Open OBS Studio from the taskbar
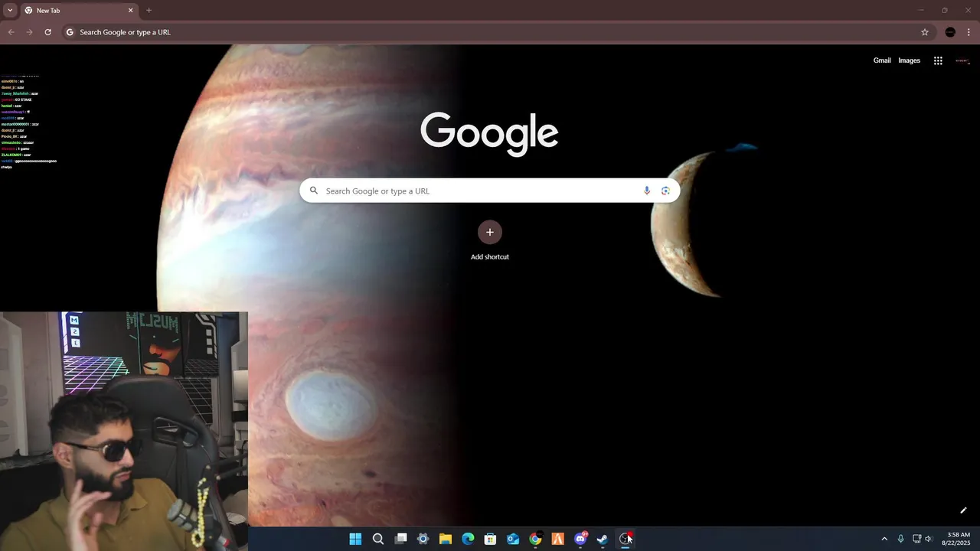The height and width of the screenshot is (551, 980). [626, 539]
